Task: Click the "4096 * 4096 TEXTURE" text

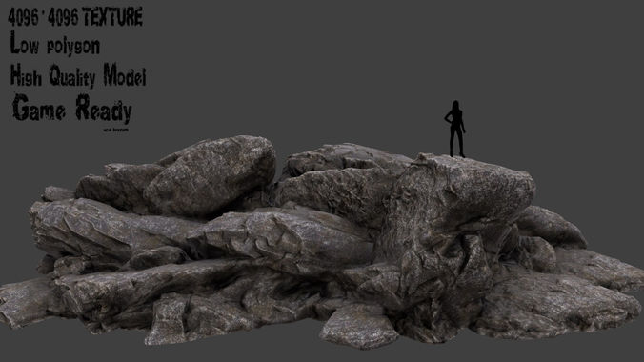Action: pyautogui.click(x=75, y=17)
